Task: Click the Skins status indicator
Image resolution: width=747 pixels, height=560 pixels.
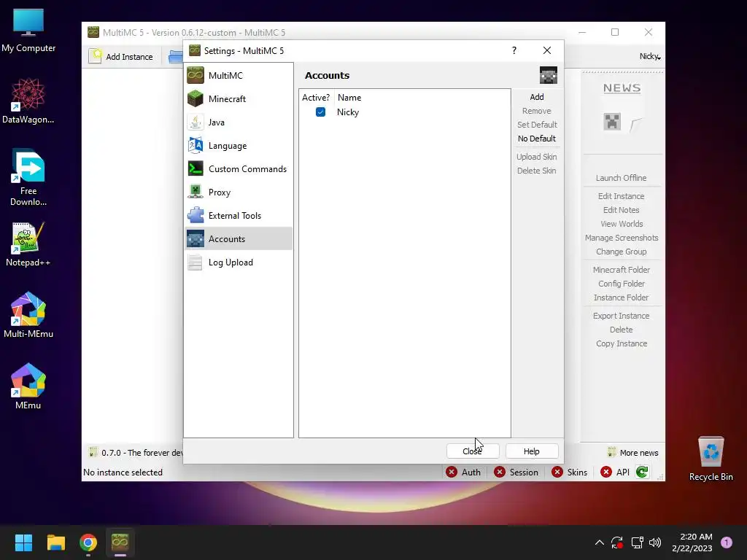Action: tap(569, 472)
